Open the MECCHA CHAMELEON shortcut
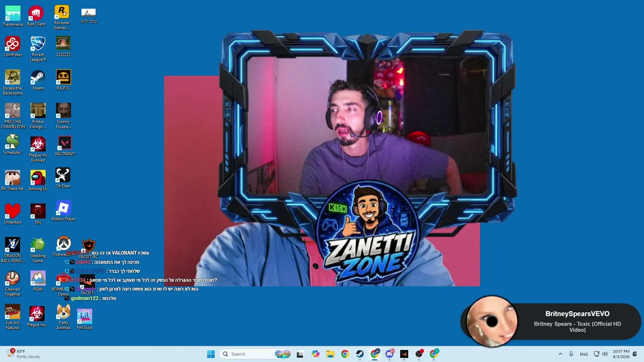644x362 pixels. 13,116
